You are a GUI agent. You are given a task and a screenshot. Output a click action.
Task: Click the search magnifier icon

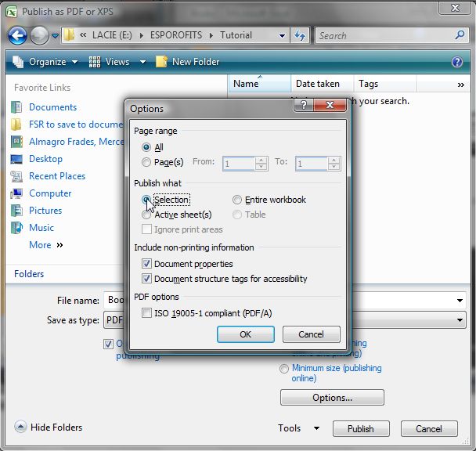coord(460,35)
